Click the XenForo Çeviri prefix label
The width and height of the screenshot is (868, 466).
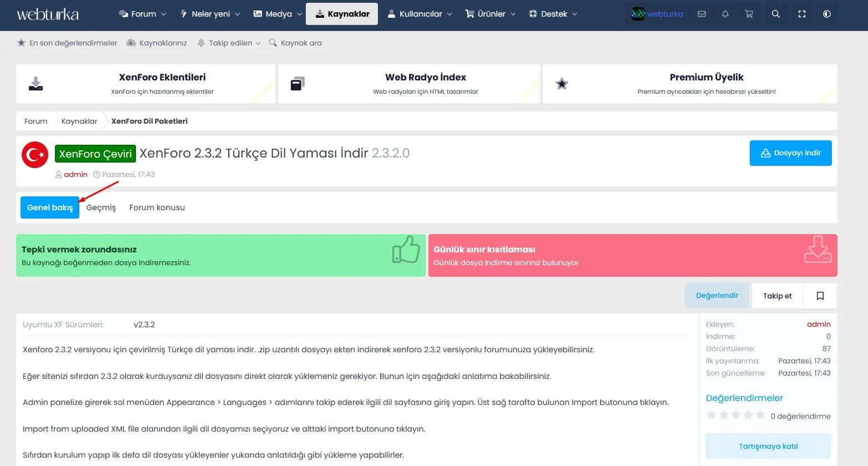[x=95, y=154]
